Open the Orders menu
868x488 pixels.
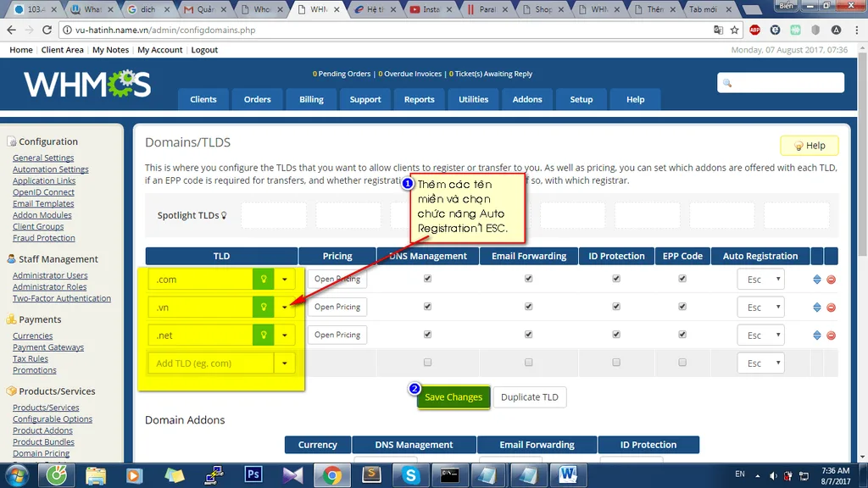(258, 99)
